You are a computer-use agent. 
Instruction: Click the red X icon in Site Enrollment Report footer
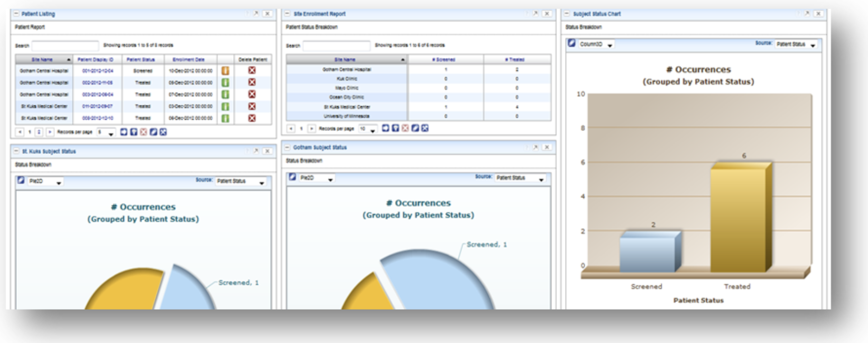[x=405, y=128]
